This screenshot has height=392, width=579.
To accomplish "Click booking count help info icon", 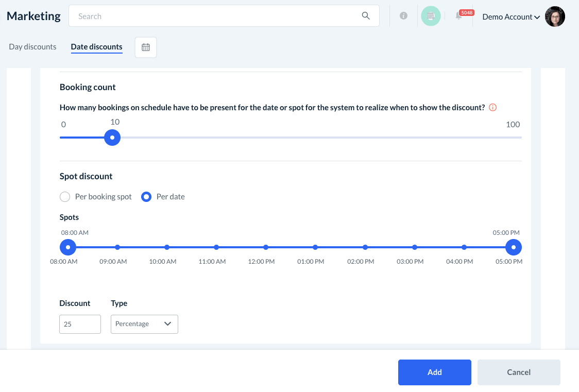I will tap(492, 108).
